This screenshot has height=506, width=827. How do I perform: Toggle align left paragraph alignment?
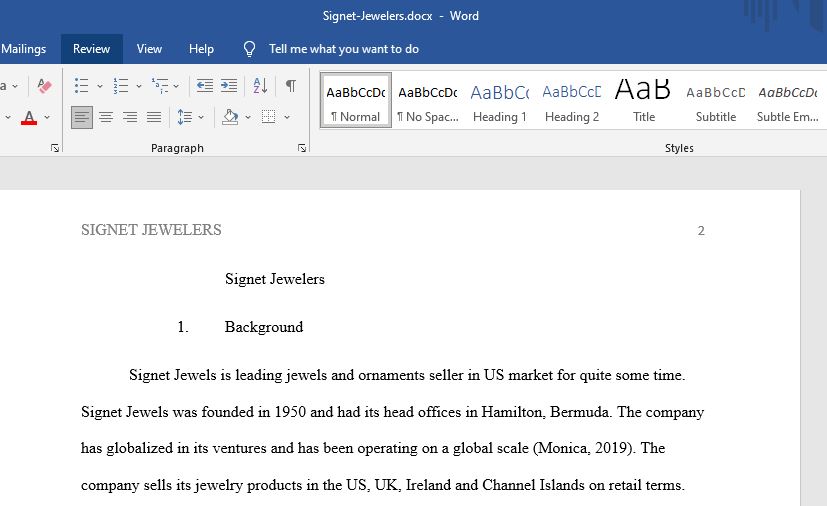[x=82, y=117]
